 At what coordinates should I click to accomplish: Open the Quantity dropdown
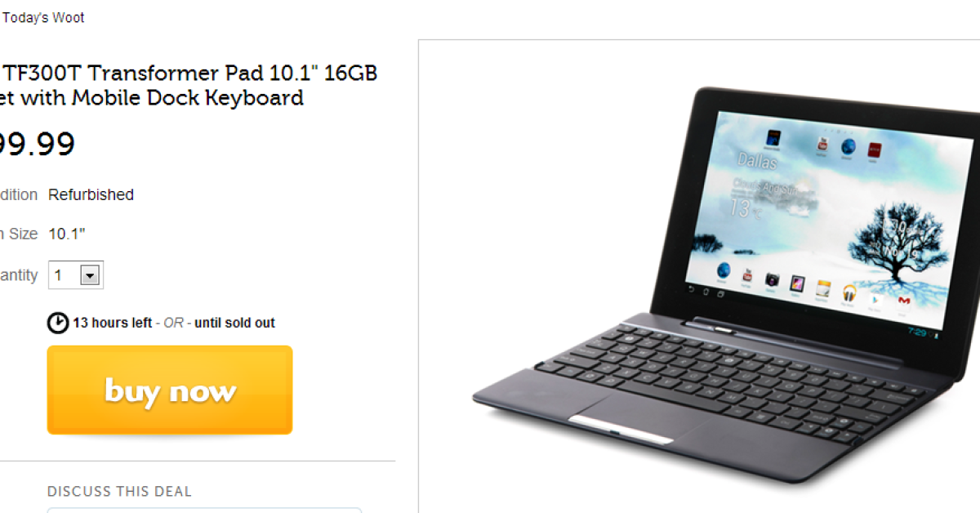(76, 275)
